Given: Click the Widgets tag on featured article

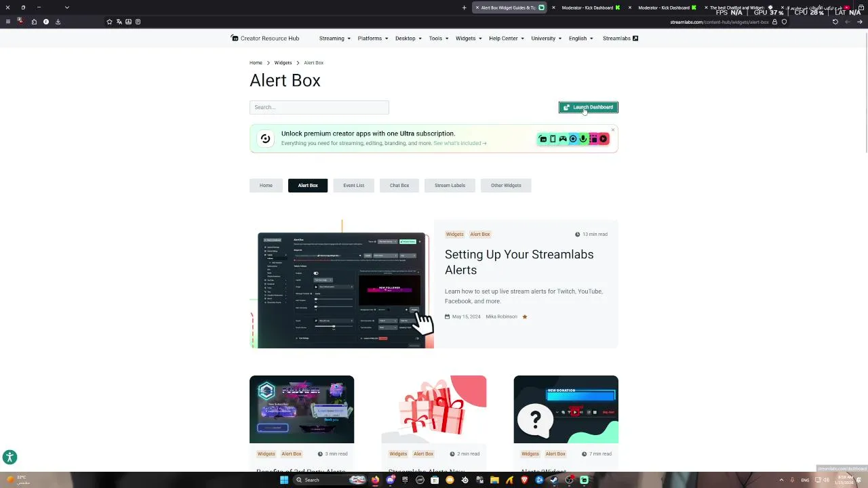Looking at the screenshot, I should tap(454, 234).
